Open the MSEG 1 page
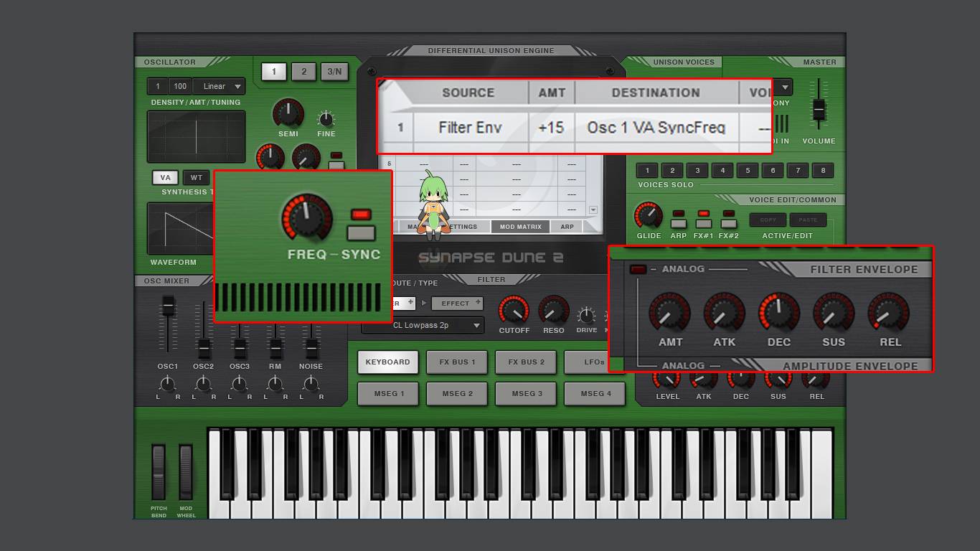Screen dimensions: 980x551 pyautogui.click(x=387, y=393)
